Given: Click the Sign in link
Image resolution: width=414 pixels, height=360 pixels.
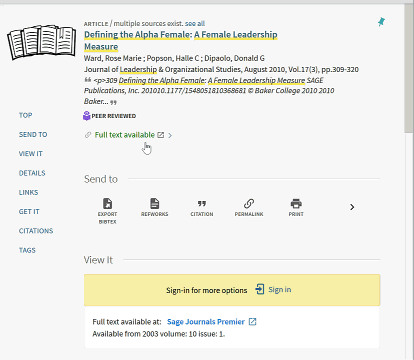Looking at the screenshot, I should pos(280,290).
